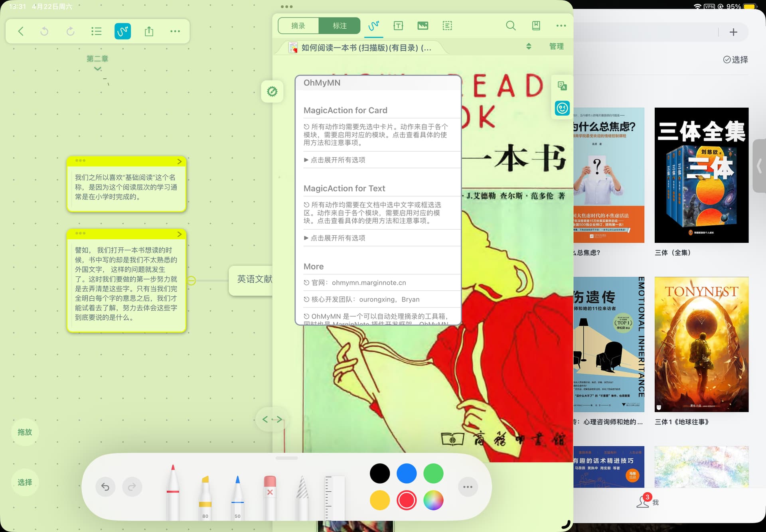Undo stroke in drawing palette
This screenshot has height=532, width=766.
point(105,487)
